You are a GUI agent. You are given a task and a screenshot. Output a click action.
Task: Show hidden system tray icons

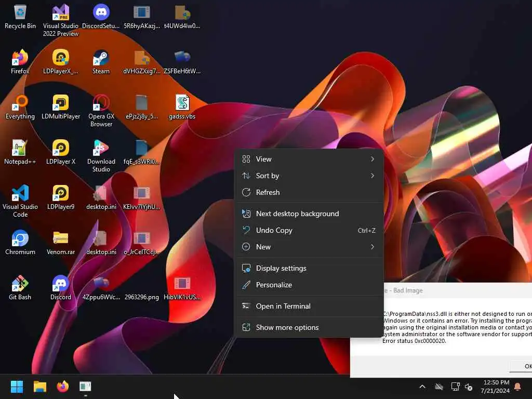point(422,387)
